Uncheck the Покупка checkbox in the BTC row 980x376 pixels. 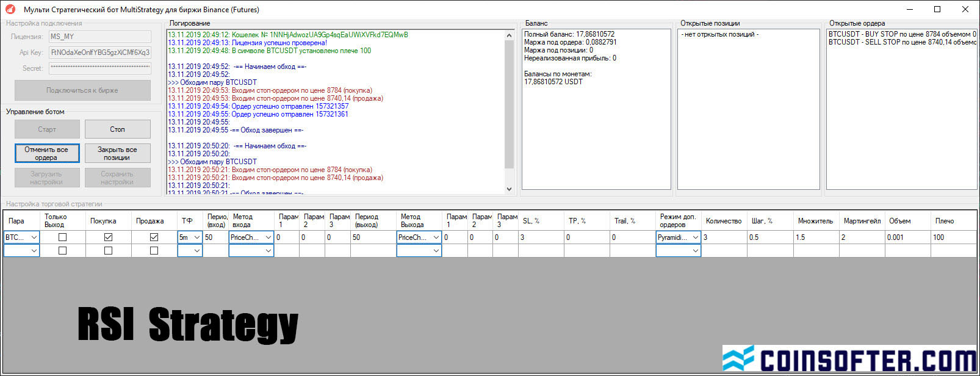109,237
